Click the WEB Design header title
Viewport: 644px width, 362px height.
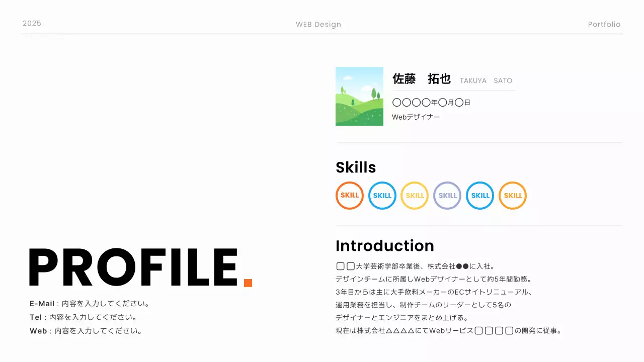pos(318,24)
